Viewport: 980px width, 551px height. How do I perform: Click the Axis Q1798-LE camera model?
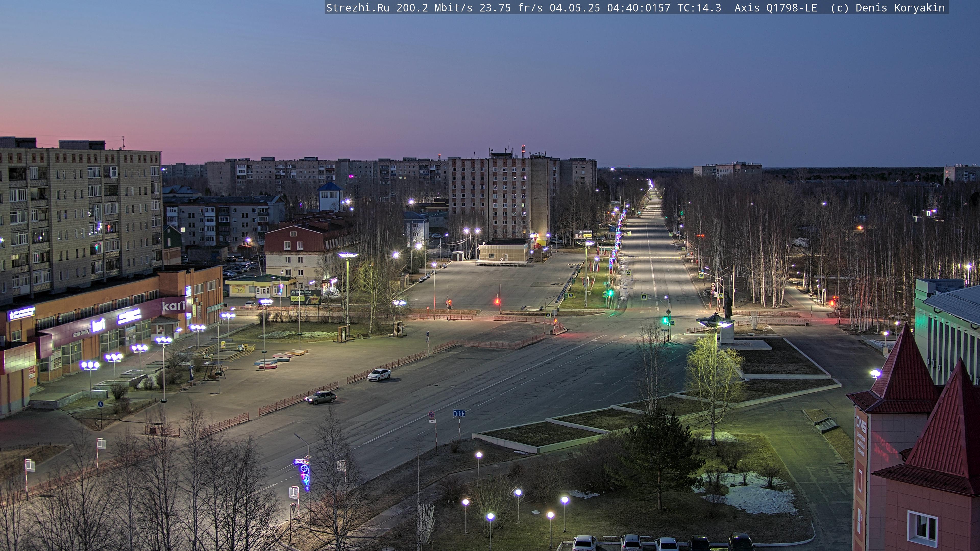pyautogui.click(x=776, y=8)
